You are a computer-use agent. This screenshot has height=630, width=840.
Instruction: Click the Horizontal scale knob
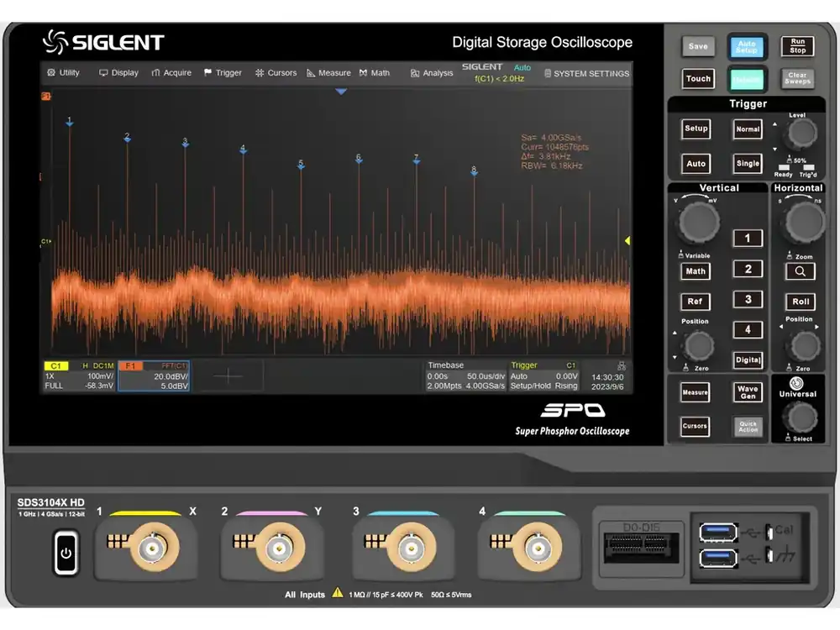(804, 223)
